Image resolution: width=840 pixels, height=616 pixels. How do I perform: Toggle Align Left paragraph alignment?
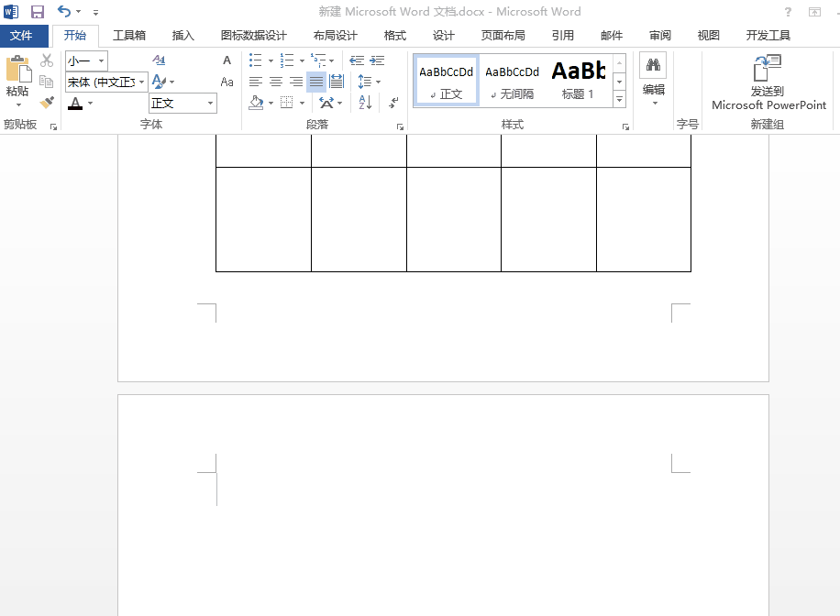[x=256, y=82]
